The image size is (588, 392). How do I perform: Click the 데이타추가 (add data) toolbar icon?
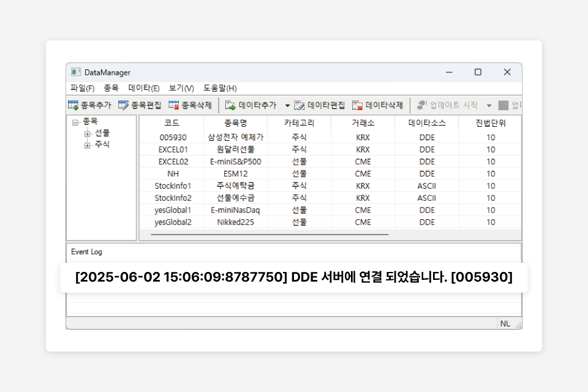tap(230, 105)
